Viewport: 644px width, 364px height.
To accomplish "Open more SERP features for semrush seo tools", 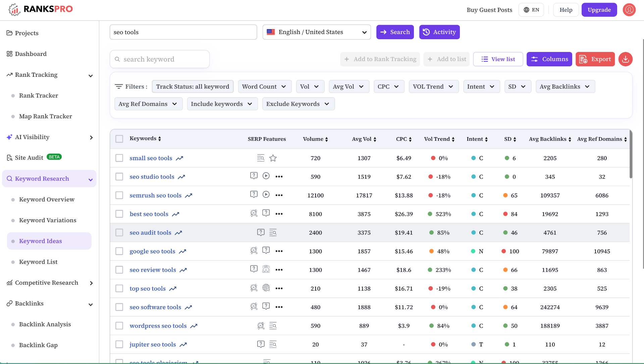I will pos(279,195).
